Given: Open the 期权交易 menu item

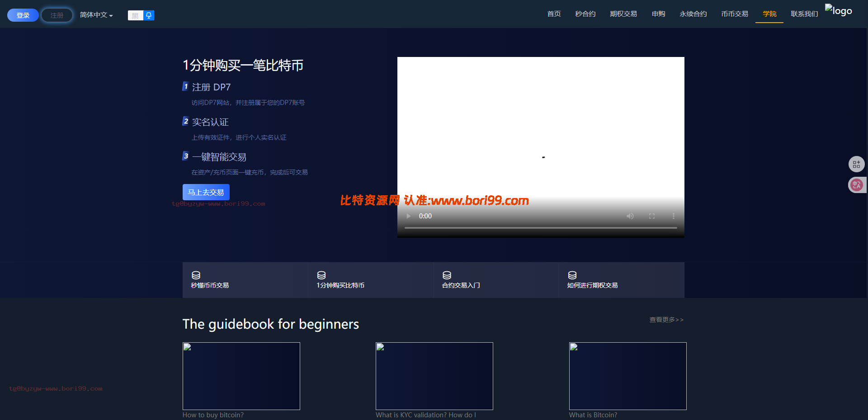Looking at the screenshot, I should [x=623, y=14].
